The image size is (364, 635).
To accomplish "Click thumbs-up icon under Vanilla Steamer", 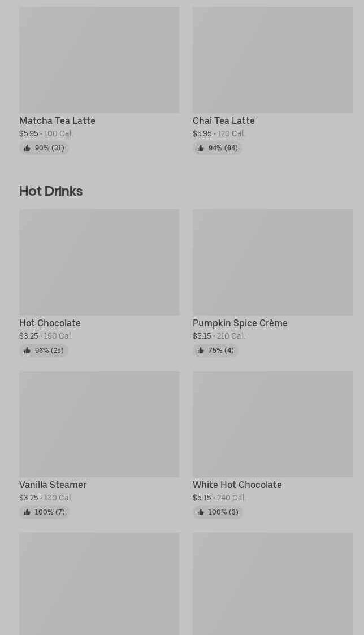I will point(27,512).
